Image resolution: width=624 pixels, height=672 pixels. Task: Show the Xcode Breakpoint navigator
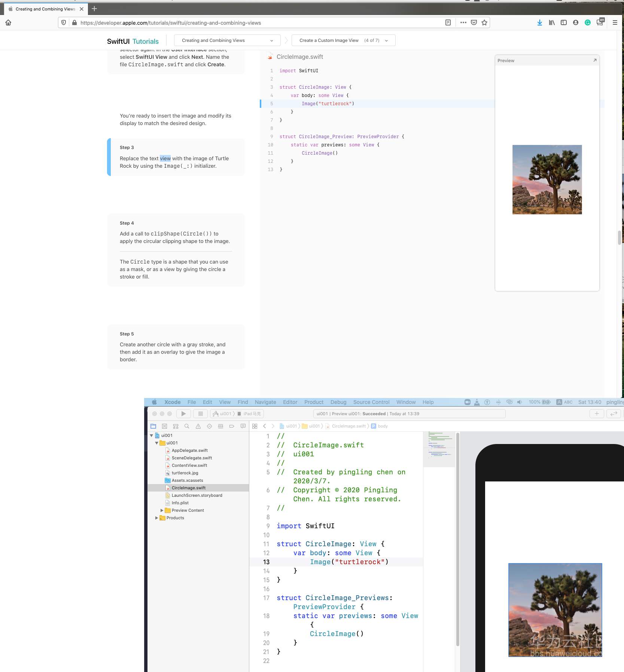(232, 426)
